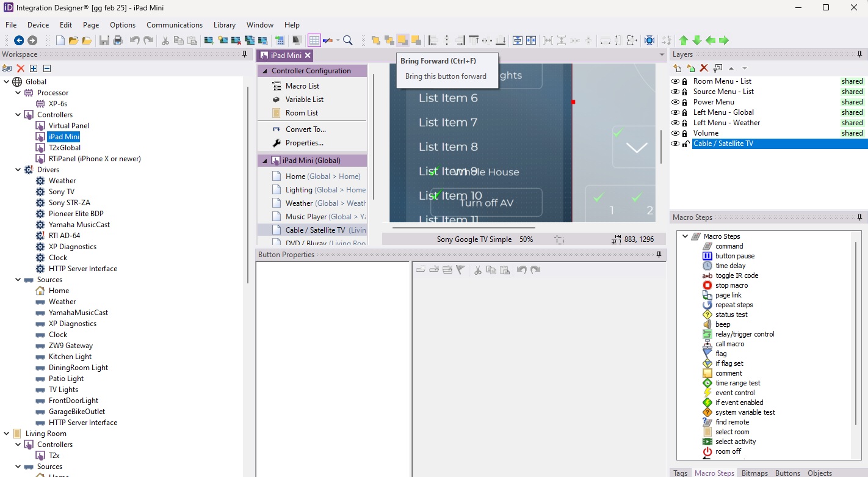The image size is (868, 477).
Task: Click the Save disk icon in toolbar
Action: [104, 40]
